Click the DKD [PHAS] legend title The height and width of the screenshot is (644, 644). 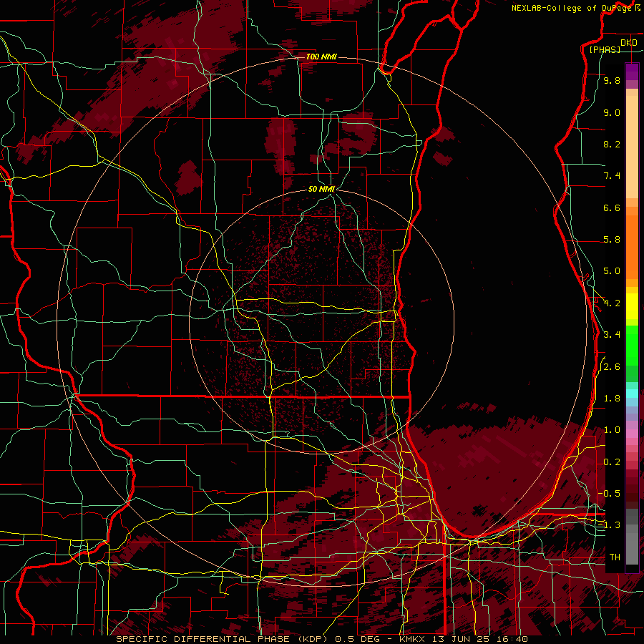coord(613,46)
